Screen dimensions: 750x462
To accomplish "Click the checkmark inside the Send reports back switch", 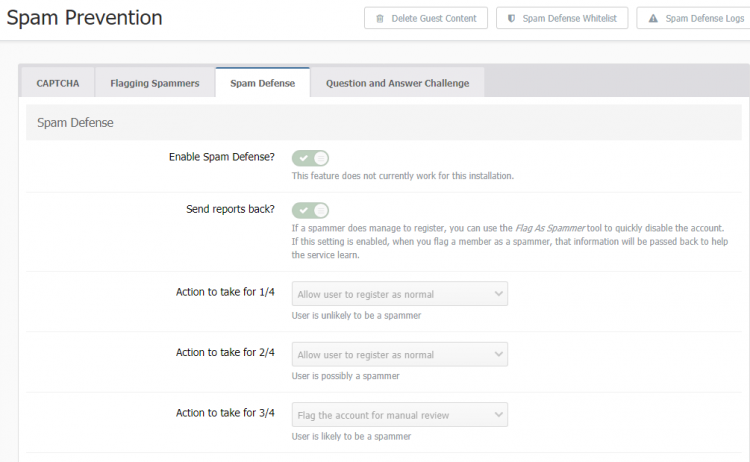I will coord(302,210).
